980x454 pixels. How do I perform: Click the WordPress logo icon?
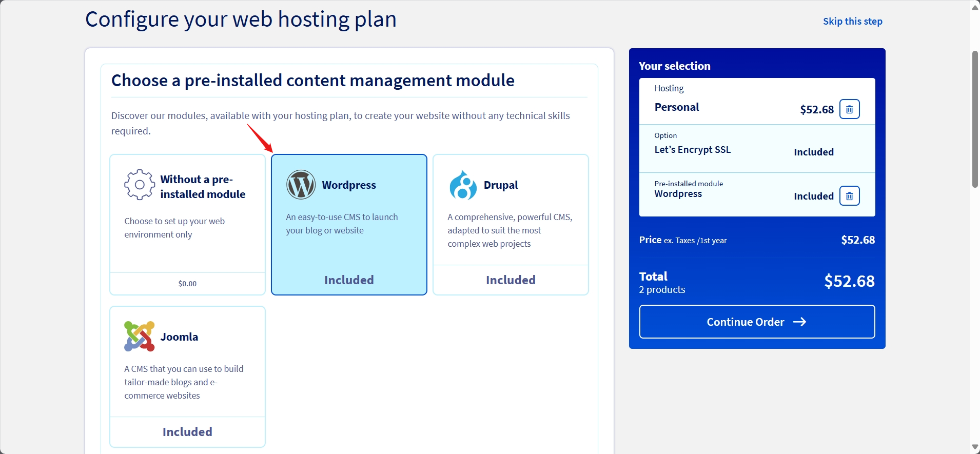301,185
